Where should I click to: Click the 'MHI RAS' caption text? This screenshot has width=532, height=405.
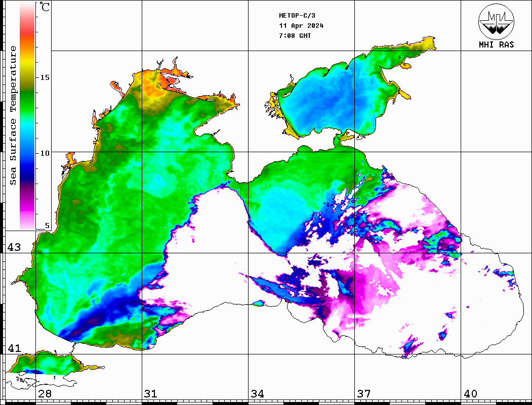497,44
